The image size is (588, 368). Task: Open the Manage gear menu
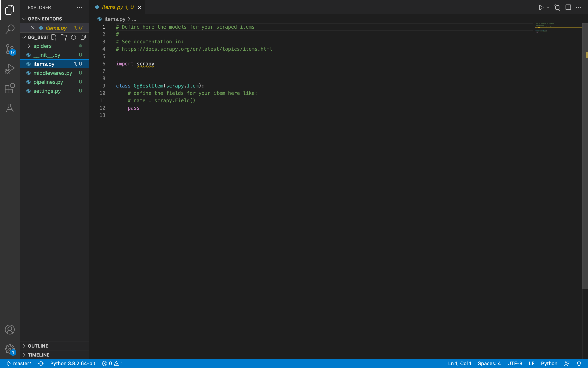click(10, 349)
